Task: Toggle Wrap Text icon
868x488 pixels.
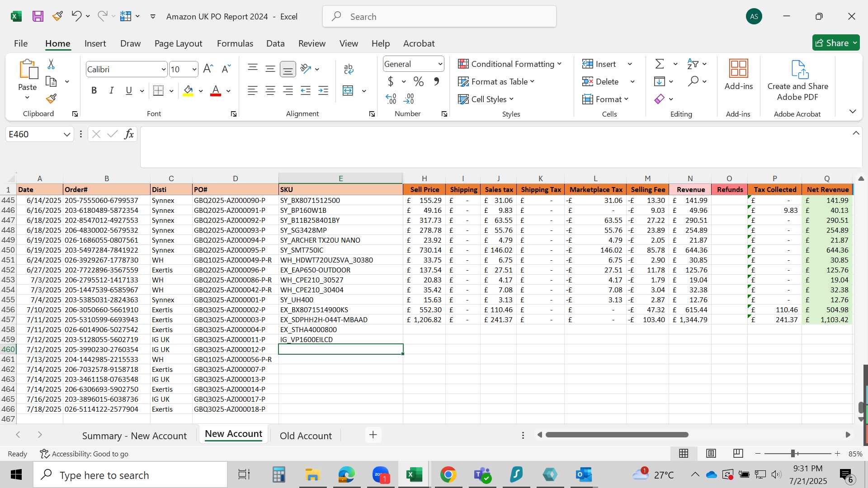Action: [349, 69]
